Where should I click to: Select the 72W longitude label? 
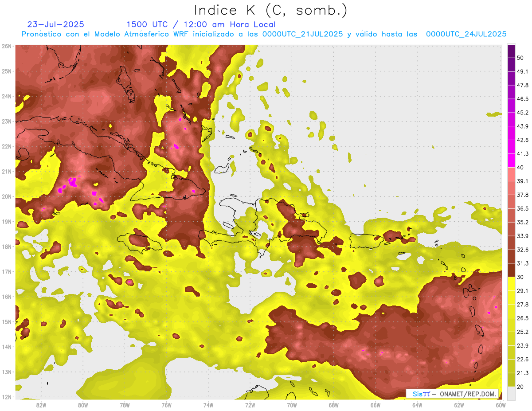tap(250, 405)
